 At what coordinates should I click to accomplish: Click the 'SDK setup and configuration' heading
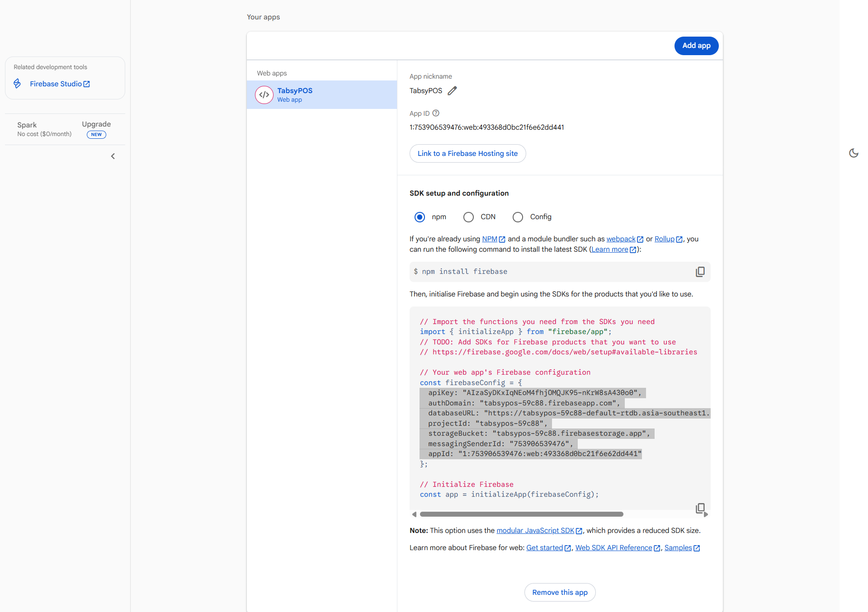click(x=459, y=193)
